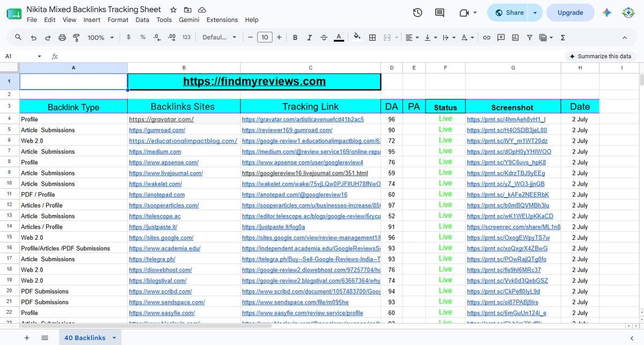Click the Redo icon
This screenshot has height=345, width=644.
[x=48, y=38]
